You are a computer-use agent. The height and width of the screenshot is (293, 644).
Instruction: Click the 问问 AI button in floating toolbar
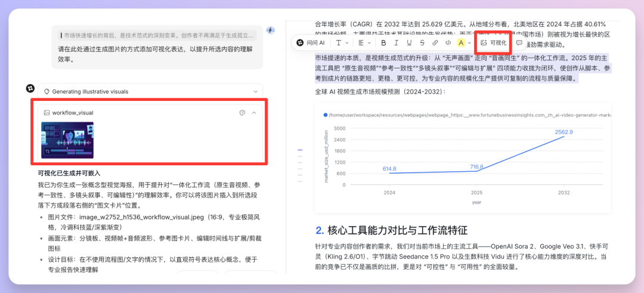pyautogui.click(x=311, y=43)
